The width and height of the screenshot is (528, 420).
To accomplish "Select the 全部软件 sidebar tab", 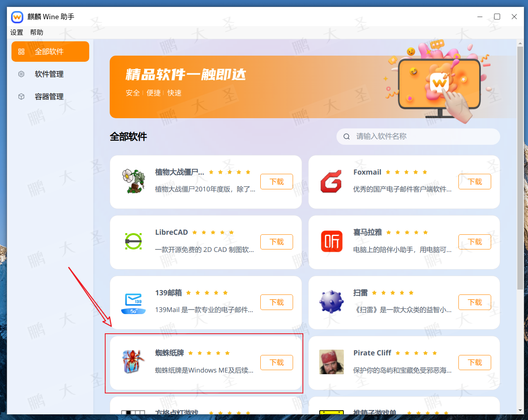I will tap(50, 52).
